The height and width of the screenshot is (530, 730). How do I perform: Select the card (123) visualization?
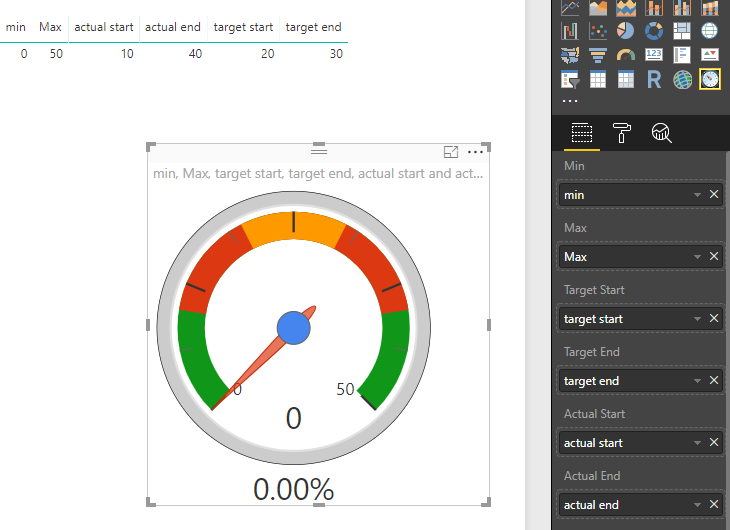(654, 54)
